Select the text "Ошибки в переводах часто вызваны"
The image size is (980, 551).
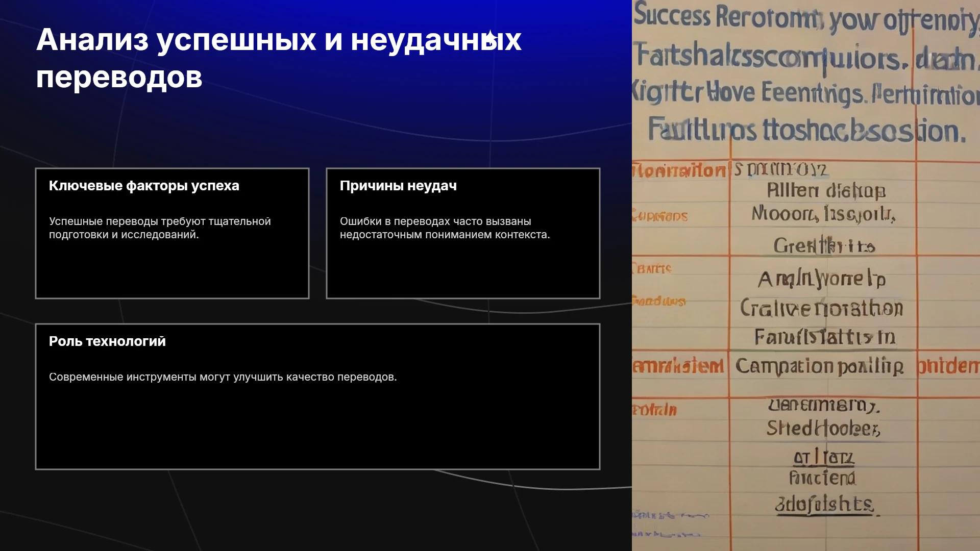click(x=435, y=221)
